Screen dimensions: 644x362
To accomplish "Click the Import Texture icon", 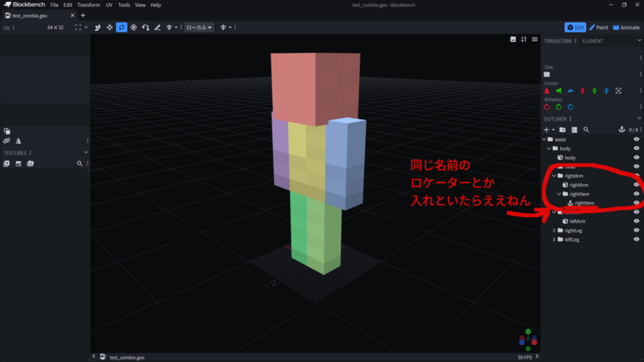I will tap(7, 164).
